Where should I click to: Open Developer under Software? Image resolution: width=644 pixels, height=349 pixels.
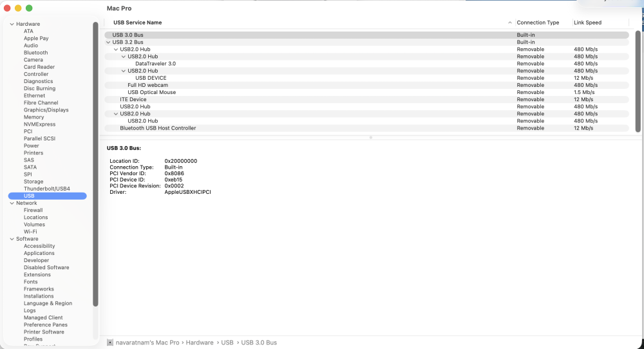tap(36, 260)
